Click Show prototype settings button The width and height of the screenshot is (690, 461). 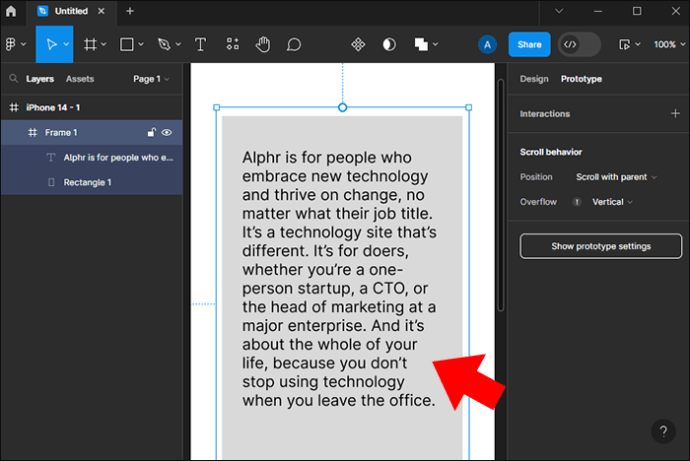600,246
